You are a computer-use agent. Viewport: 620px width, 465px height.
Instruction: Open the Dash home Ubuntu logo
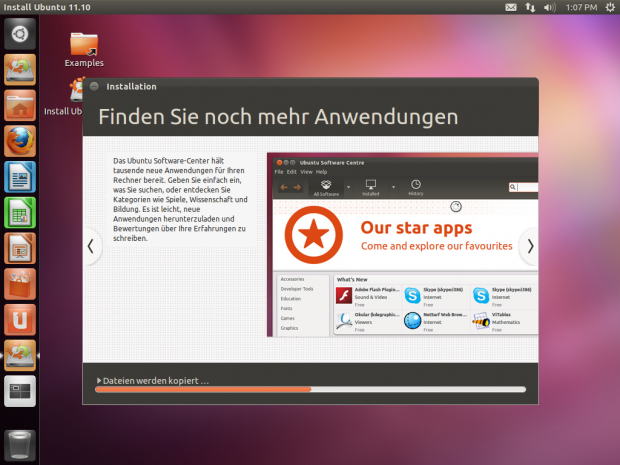point(20,34)
